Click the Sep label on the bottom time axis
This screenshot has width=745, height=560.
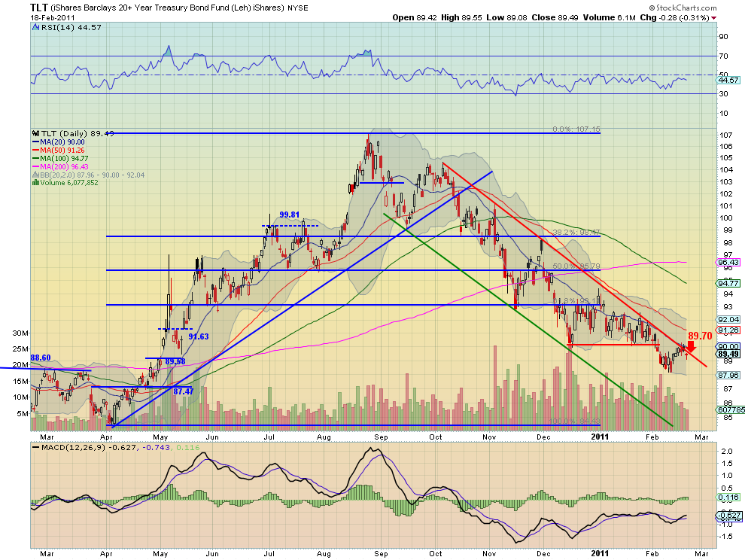[x=381, y=553]
